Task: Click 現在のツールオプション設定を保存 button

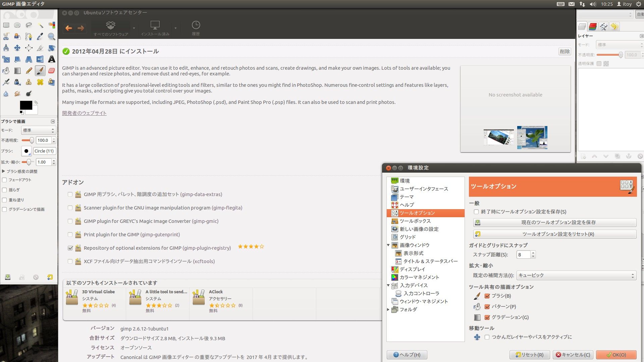Action: (555, 223)
